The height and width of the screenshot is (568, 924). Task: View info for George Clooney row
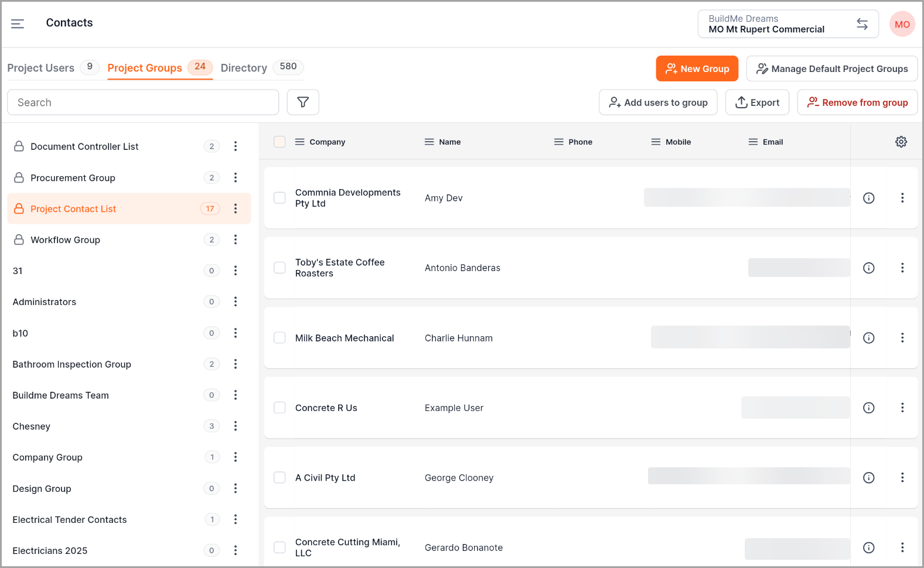point(869,478)
